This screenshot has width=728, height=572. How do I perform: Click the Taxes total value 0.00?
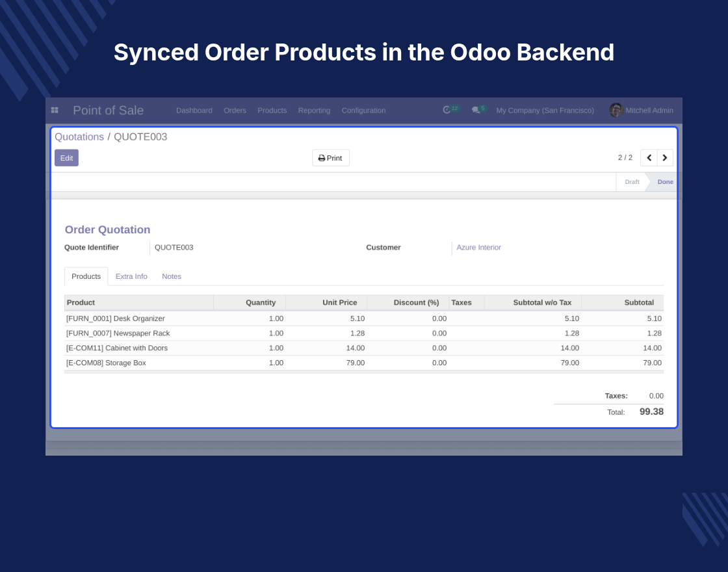click(656, 396)
